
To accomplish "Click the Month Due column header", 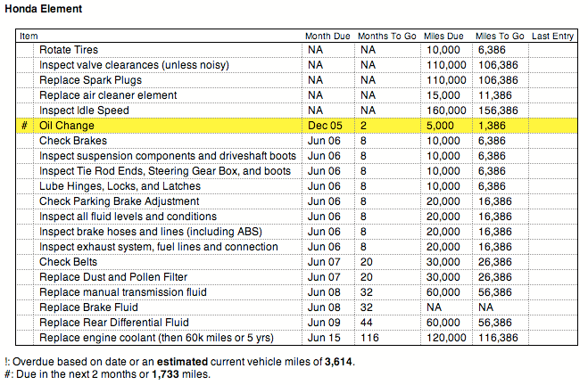I will (x=327, y=36).
